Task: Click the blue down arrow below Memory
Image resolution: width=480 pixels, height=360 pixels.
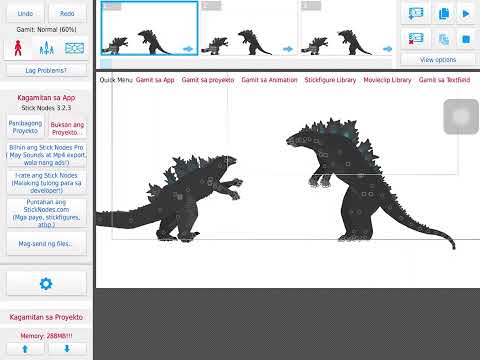Action: 67,349
